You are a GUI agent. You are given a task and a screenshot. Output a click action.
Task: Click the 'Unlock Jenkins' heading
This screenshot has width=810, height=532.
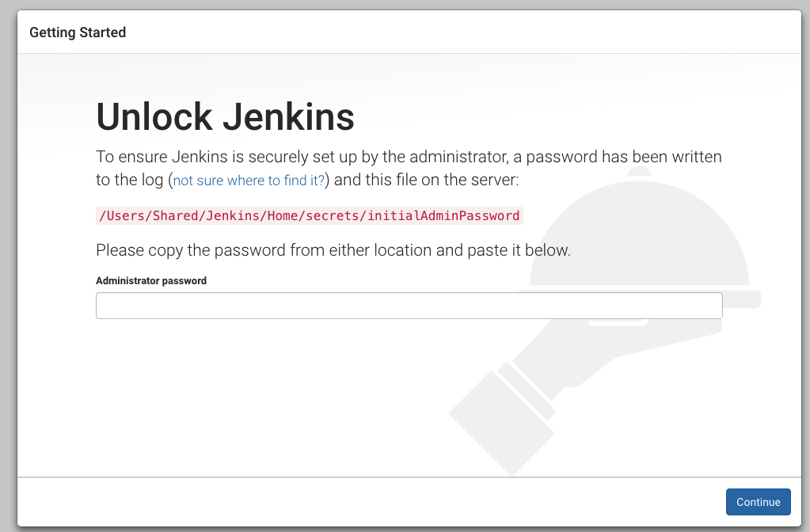(x=225, y=116)
